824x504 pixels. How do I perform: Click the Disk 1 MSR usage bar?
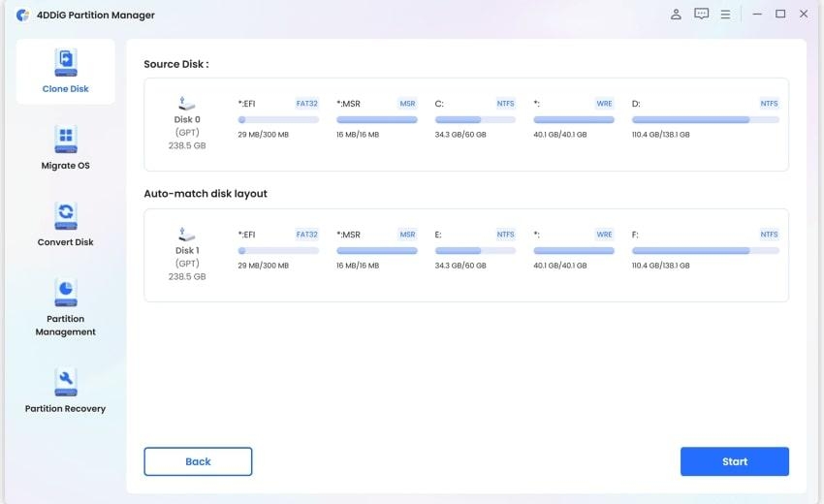(377, 251)
